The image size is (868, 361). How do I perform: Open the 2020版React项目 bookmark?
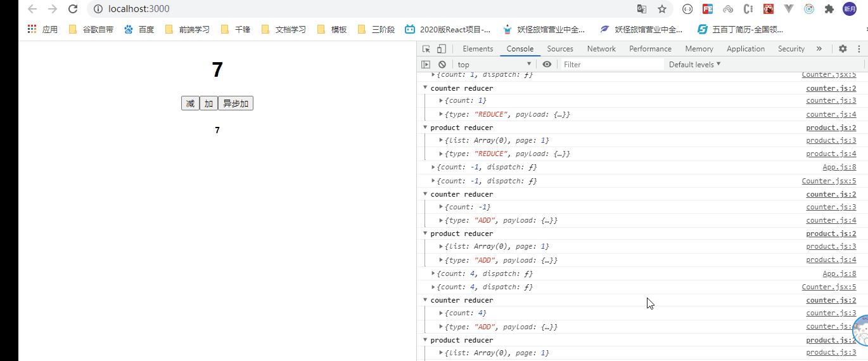coord(448,29)
